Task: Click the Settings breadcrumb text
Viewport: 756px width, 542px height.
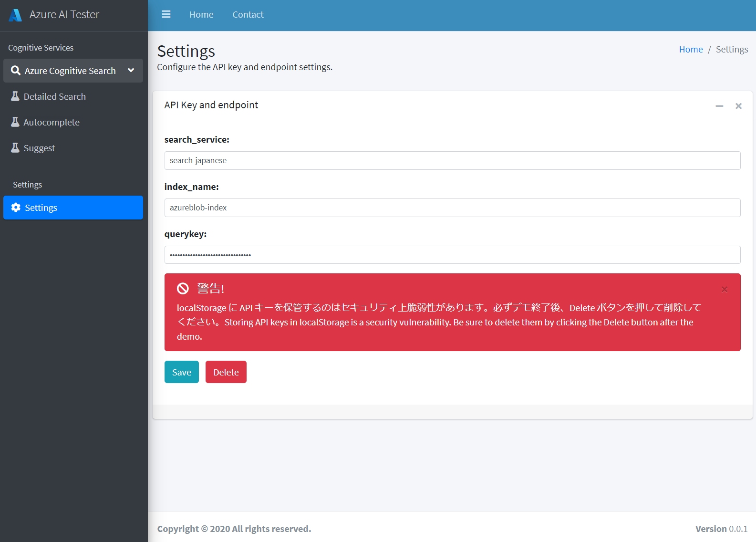Action: click(732, 49)
